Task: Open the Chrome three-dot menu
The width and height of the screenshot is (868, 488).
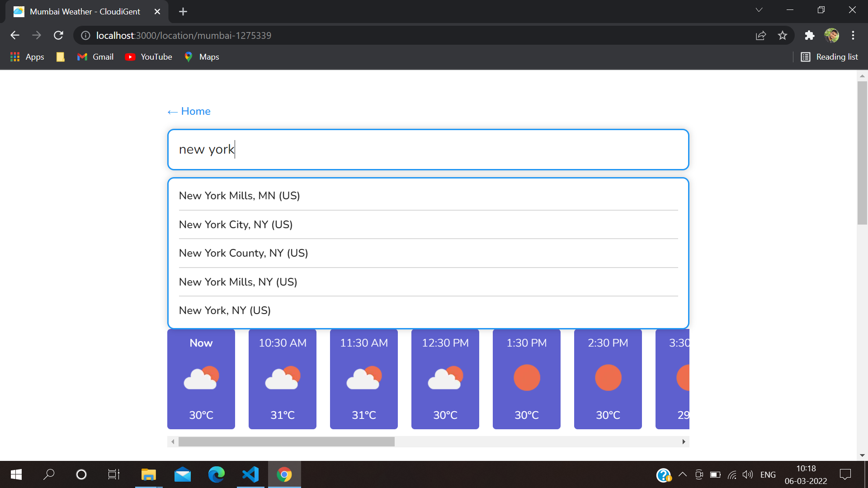Action: coord(854,35)
